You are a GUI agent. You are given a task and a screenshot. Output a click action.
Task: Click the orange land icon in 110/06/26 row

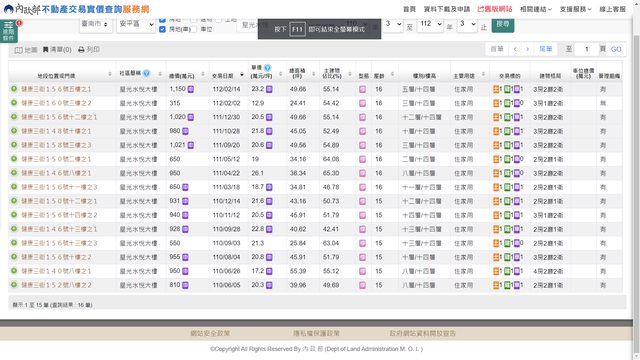496,271
